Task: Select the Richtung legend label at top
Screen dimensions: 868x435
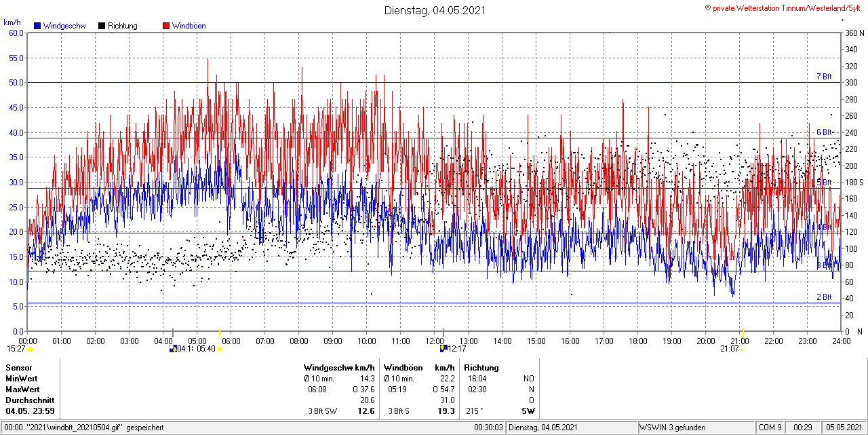Action: coord(123,26)
